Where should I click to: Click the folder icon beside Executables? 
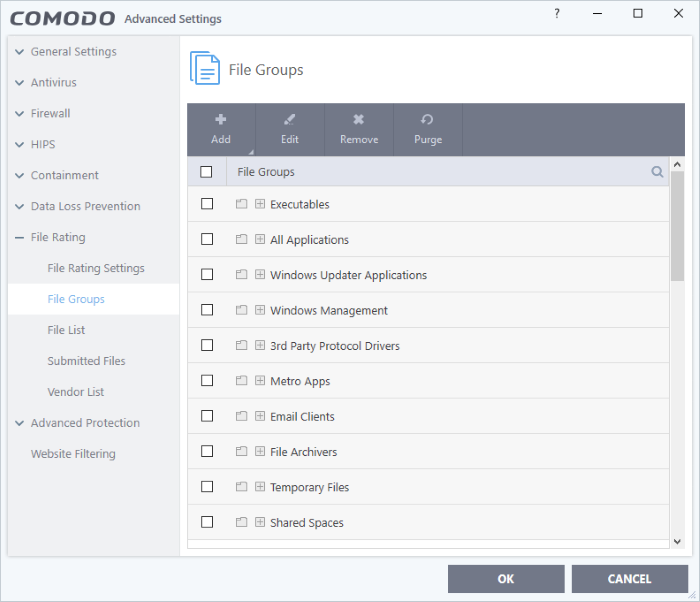(242, 204)
